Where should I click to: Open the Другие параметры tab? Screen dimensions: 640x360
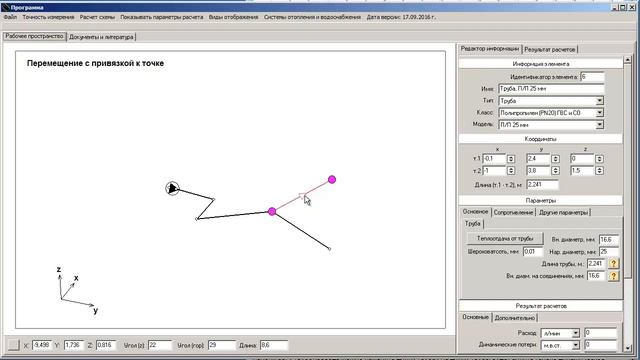click(563, 213)
